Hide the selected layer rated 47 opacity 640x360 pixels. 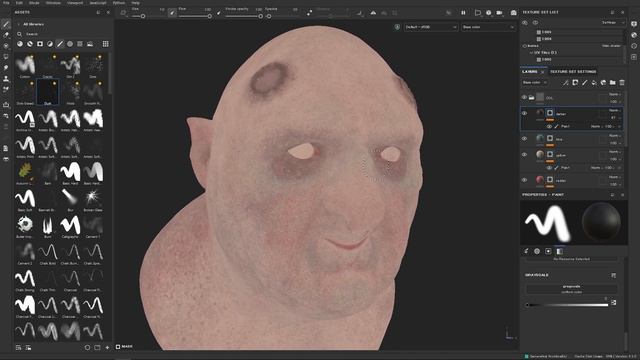coord(524,113)
